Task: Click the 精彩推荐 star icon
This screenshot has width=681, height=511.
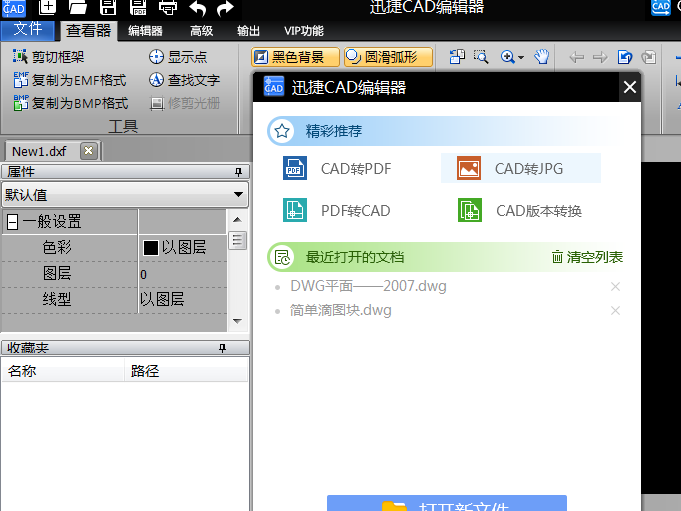Action: point(282,131)
